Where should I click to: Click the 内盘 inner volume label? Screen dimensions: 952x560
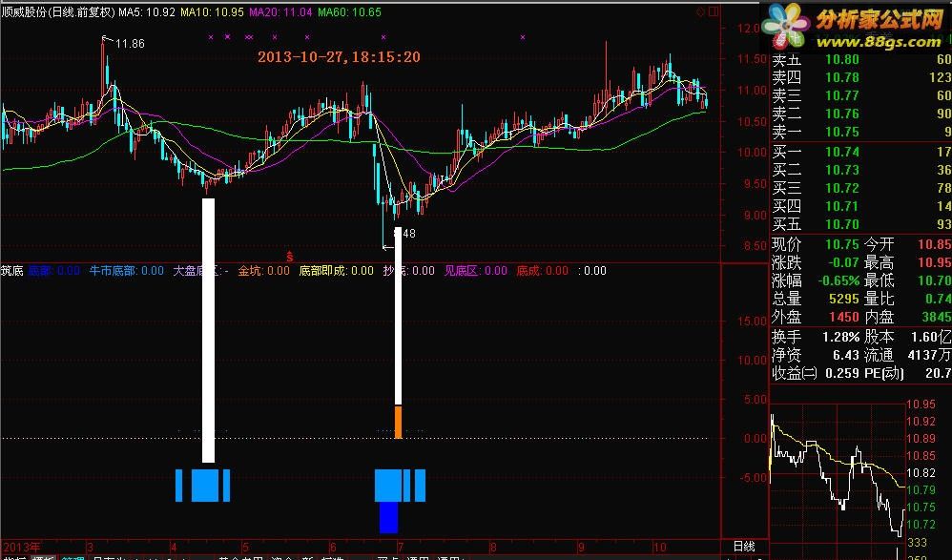point(879,318)
